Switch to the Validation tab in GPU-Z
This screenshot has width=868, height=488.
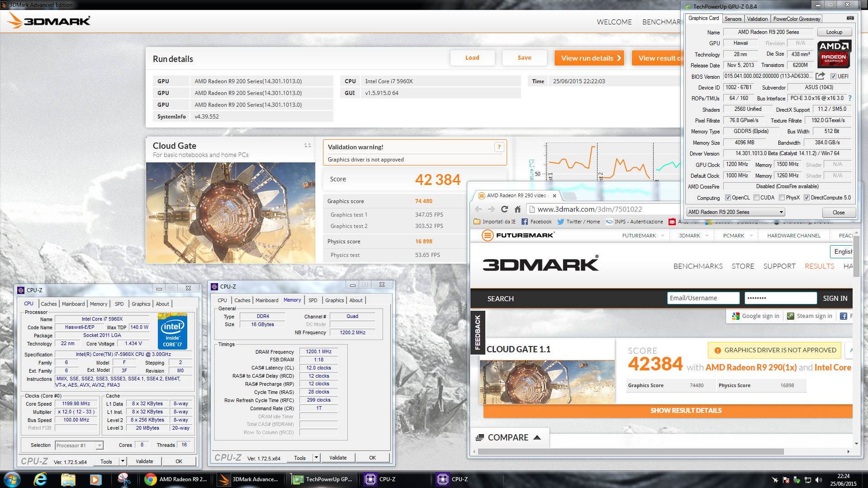pos(757,19)
